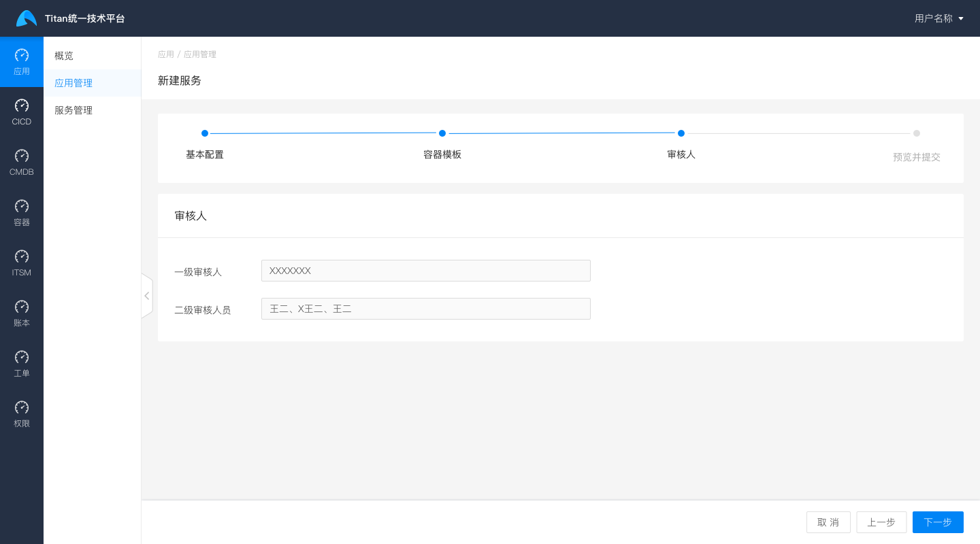Viewport: 980px width, 544px height.
Task: Cancel with the 取消 button
Action: click(x=828, y=522)
